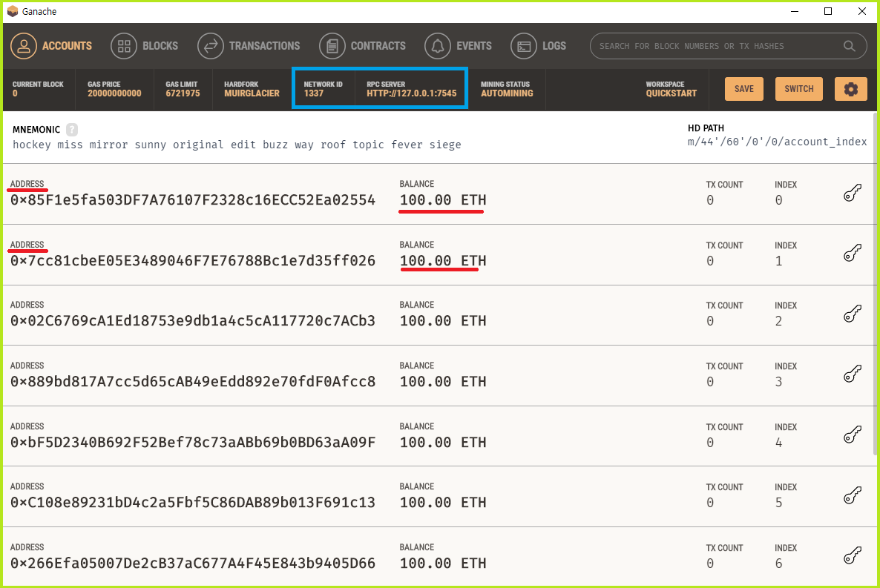Click the gas price 20000000000 value
Viewport: 880px width, 588px height.
[x=114, y=93]
